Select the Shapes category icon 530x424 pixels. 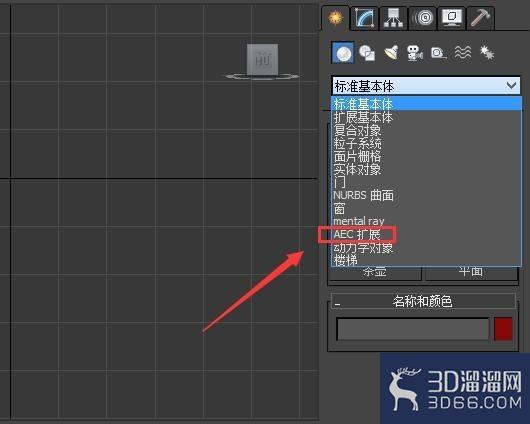(367, 53)
